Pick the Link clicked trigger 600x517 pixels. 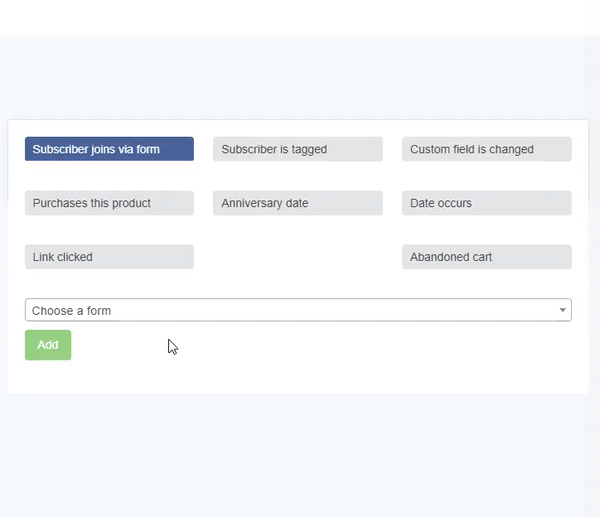tap(109, 257)
